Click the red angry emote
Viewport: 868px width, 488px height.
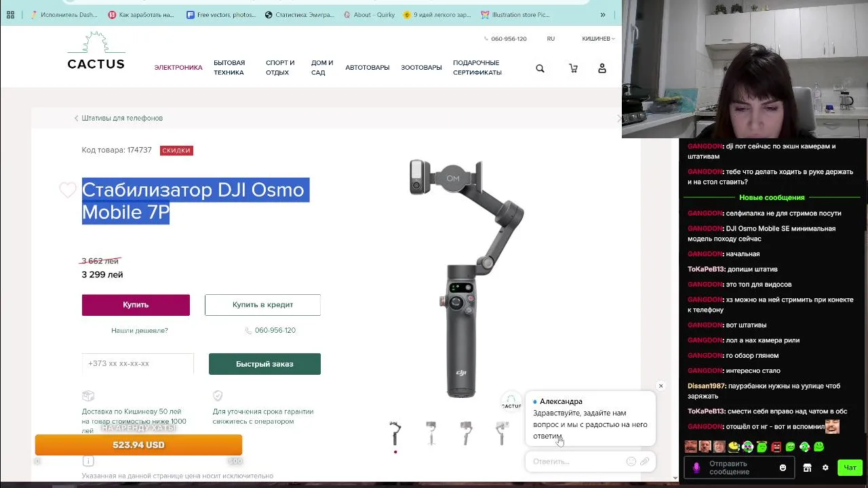(x=776, y=447)
